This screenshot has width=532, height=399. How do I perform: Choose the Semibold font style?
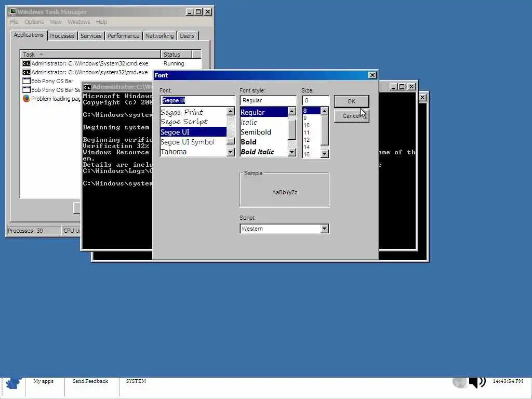point(263,132)
